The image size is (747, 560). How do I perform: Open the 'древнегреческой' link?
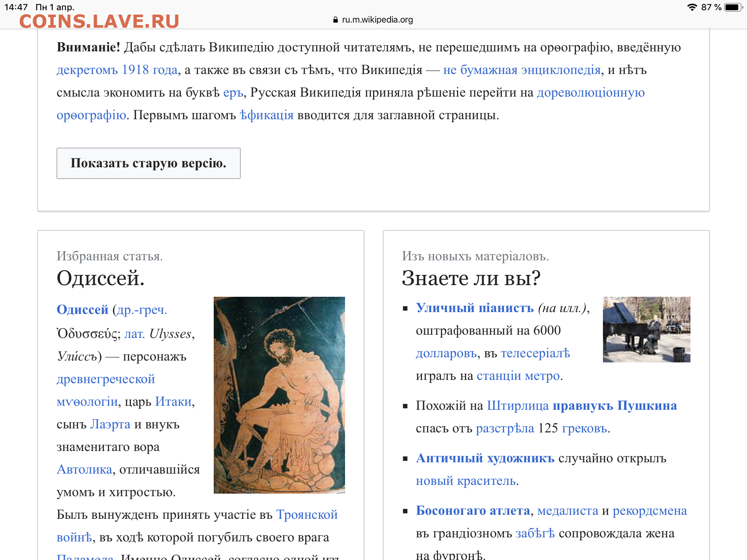(106, 379)
